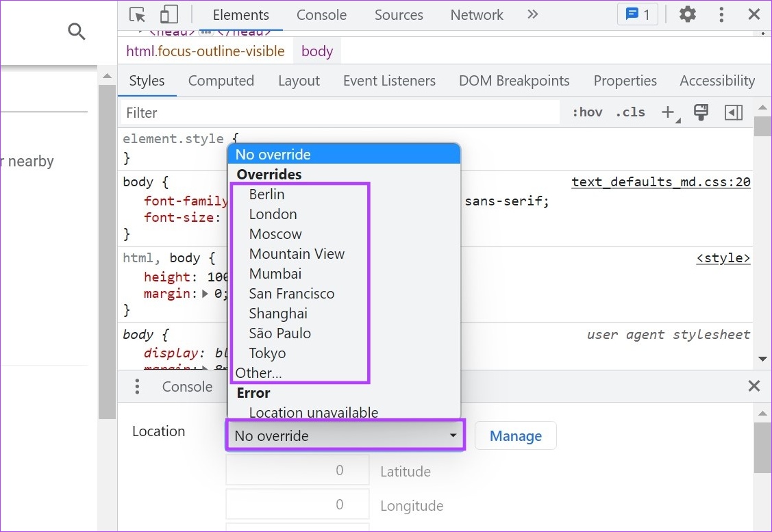Switch to the Network panel
The height and width of the screenshot is (532, 772).
[x=476, y=14]
